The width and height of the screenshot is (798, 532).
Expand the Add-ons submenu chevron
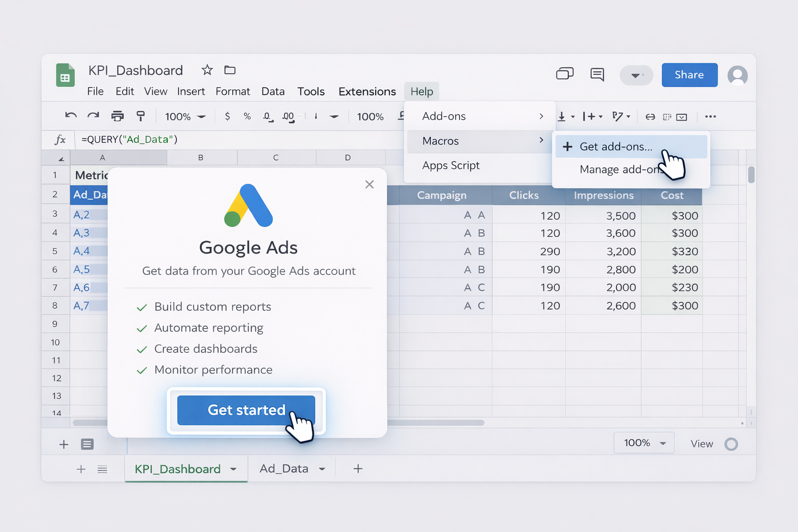click(x=541, y=116)
